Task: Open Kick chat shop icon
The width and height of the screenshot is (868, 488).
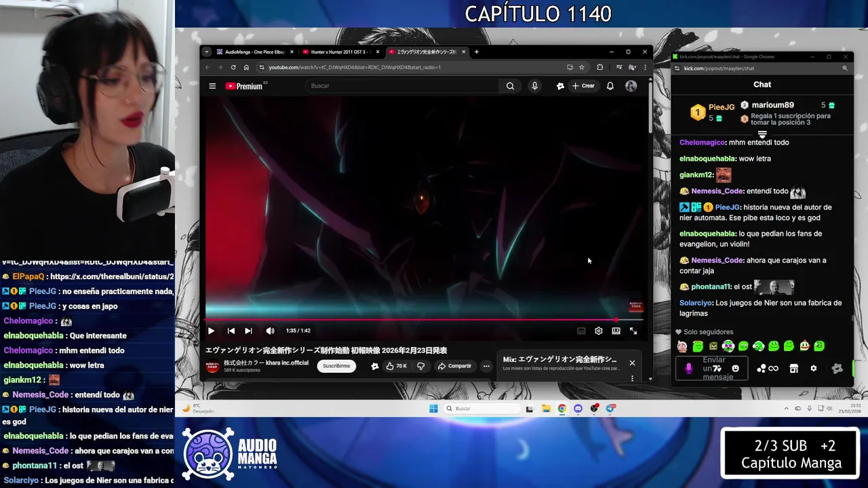Action: click(793, 369)
